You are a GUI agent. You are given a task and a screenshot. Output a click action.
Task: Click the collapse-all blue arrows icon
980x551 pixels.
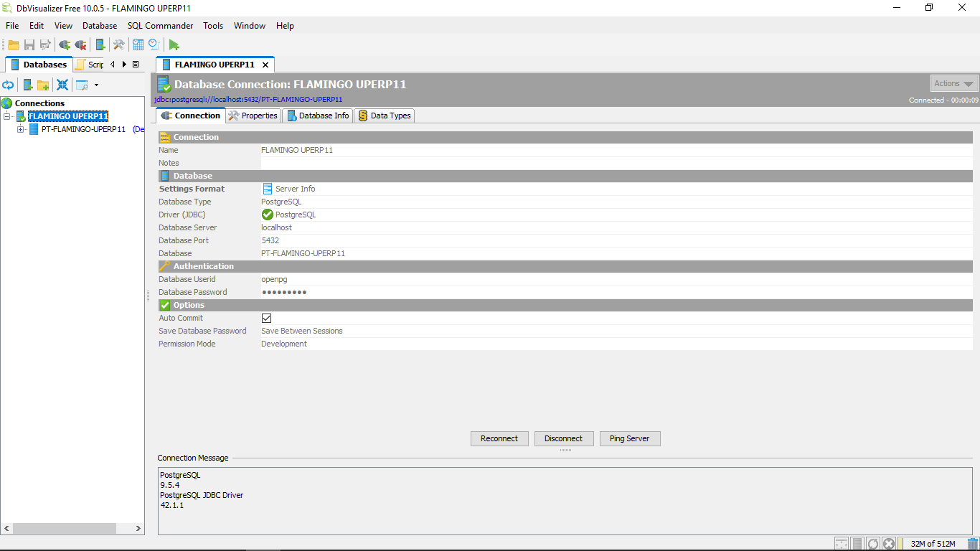(62, 85)
